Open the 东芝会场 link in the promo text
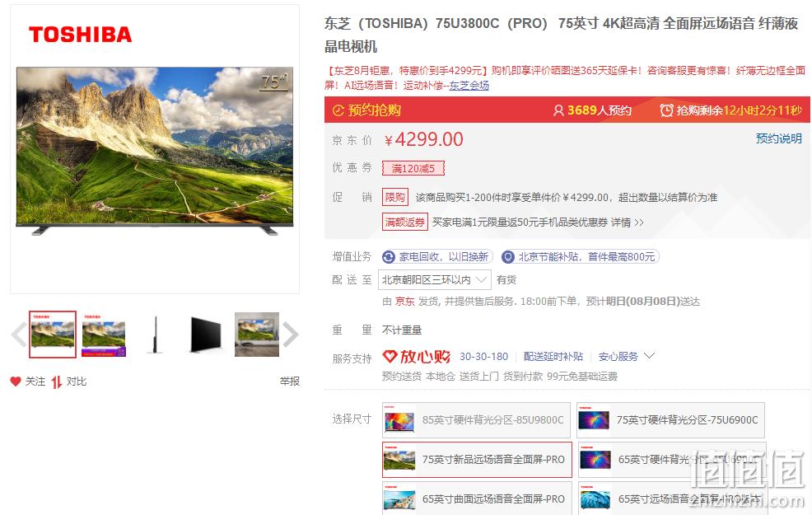The image size is (812, 515). click(469, 86)
